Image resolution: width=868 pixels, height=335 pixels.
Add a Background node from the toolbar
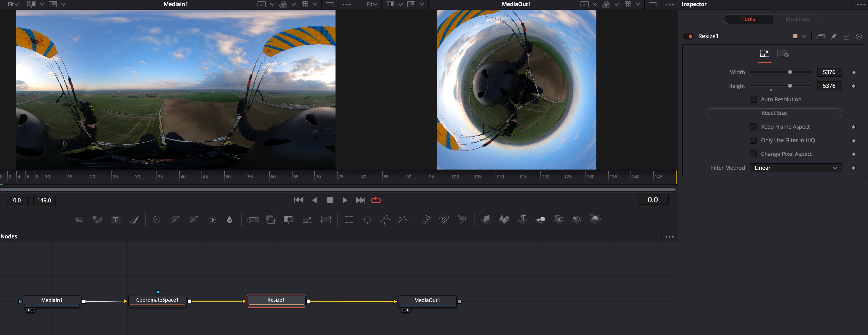(79, 220)
